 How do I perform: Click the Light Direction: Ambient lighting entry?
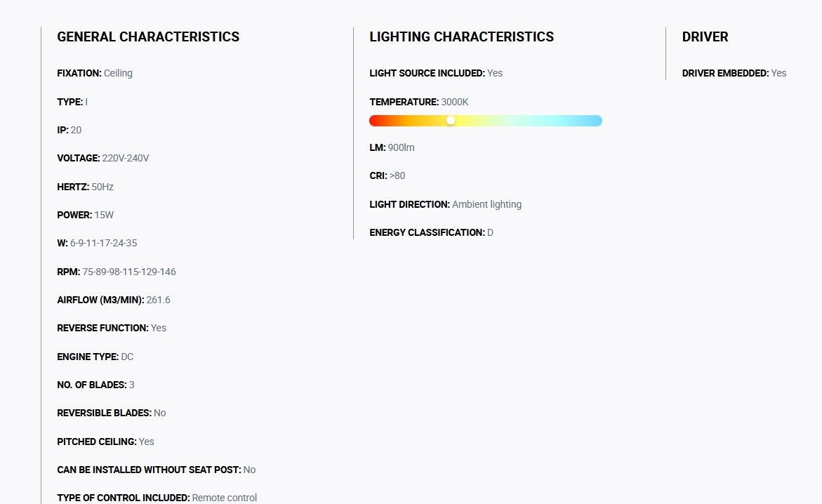(446, 204)
